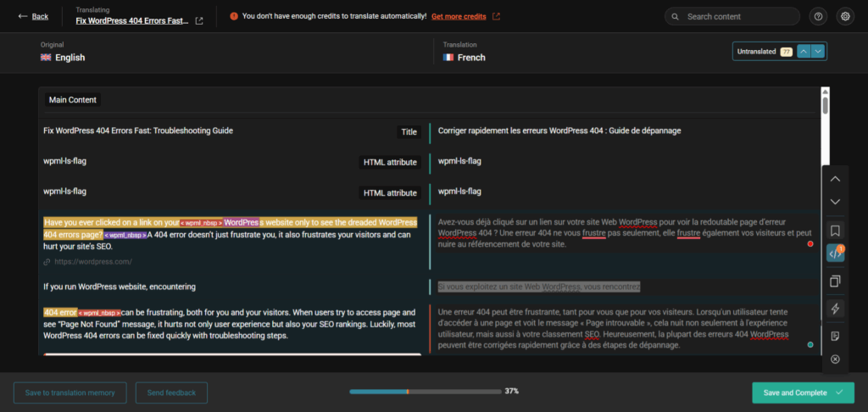Viewport: 868px width, 412px height.
Task: Focus the Search content field
Action: [x=739, y=16]
